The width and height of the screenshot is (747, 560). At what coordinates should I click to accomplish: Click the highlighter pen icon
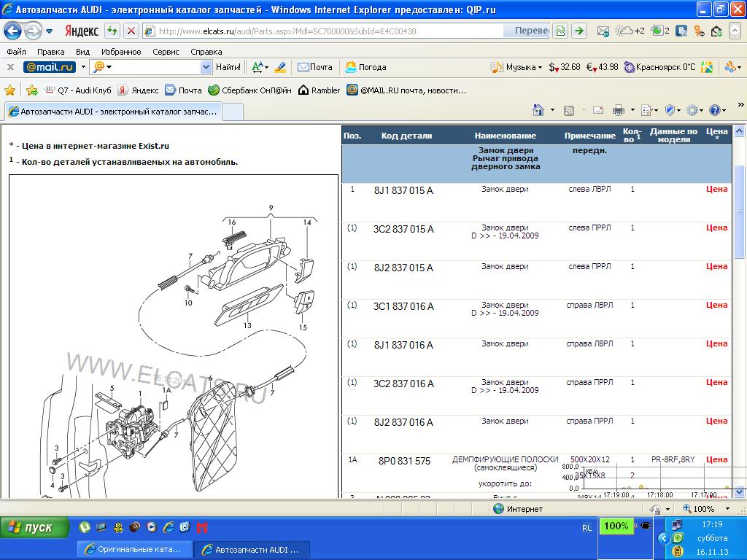(280, 67)
